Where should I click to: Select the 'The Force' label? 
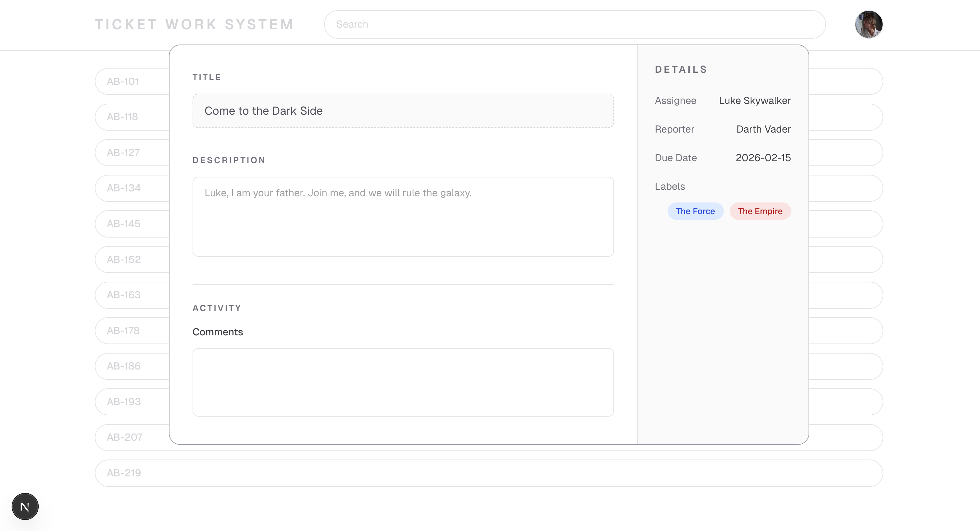(695, 211)
